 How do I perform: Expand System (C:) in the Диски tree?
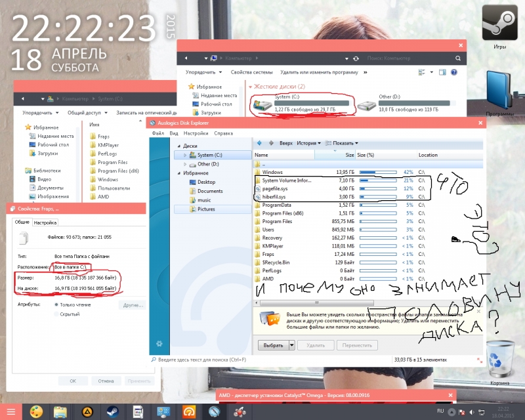coord(185,155)
